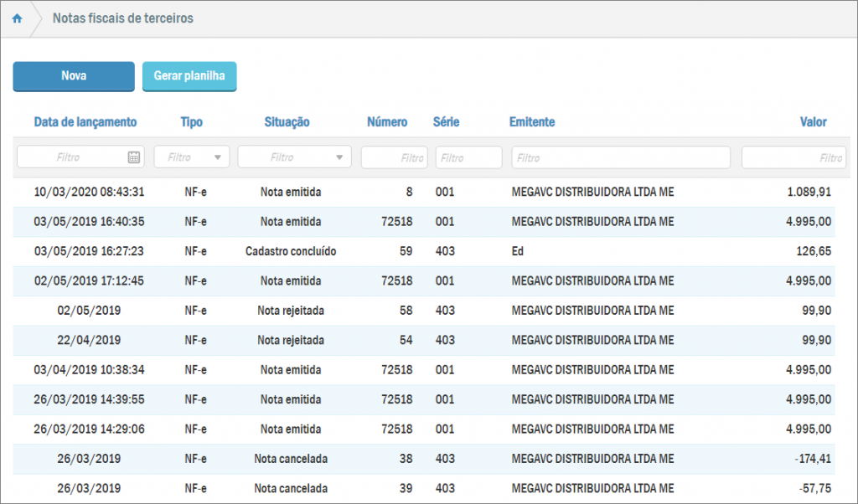Select the Notas fiscais de terceiros breadcrumb
This screenshot has height=504, width=858.
tap(123, 18)
